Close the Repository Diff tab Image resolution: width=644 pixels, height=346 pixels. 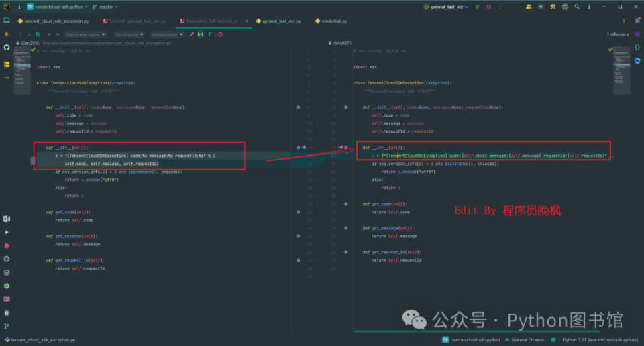pos(247,21)
